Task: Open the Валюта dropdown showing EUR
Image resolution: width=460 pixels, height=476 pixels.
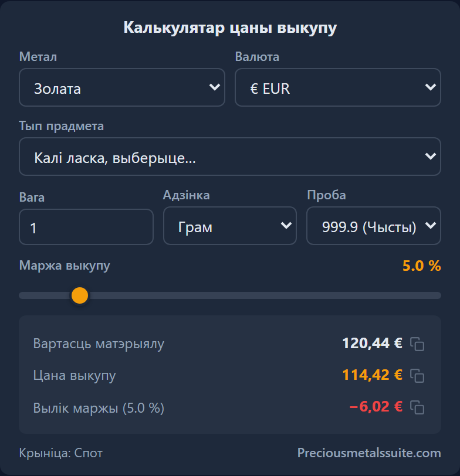Action: pos(338,87)
